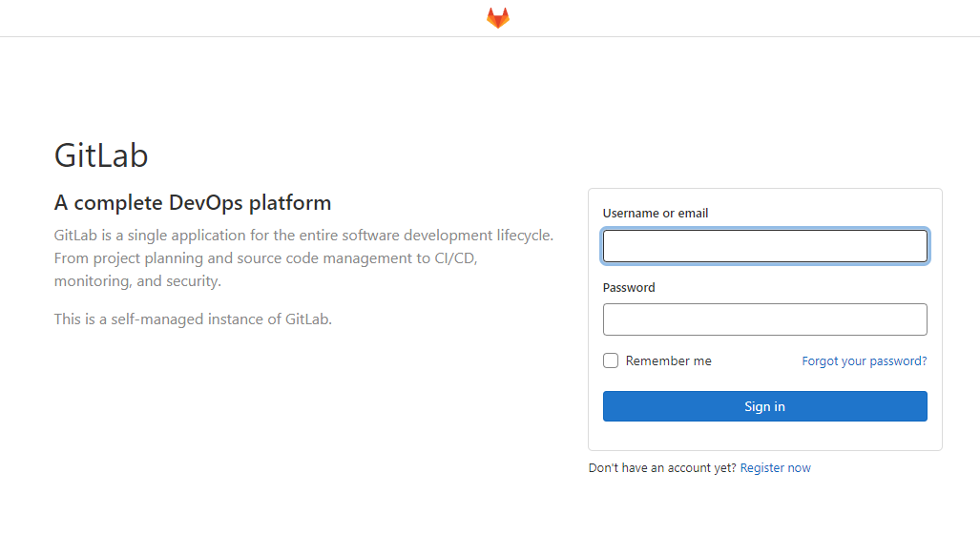Click the "Don't have an account yet?" text

click(662, 468)
